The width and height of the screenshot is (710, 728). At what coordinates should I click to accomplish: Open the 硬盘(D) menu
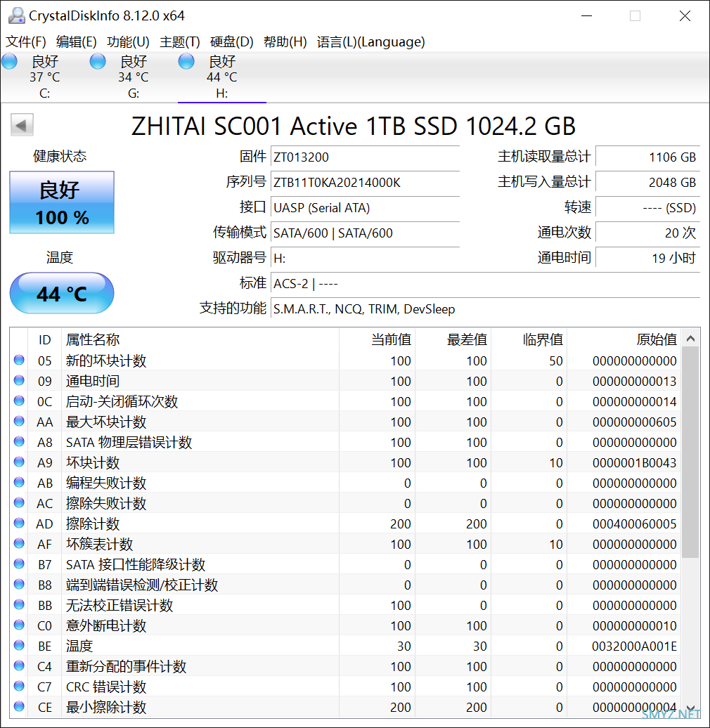(232, 41)
